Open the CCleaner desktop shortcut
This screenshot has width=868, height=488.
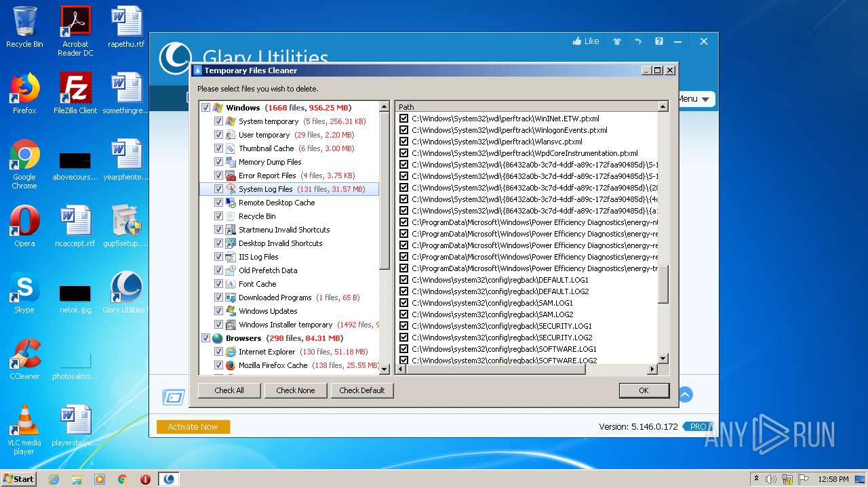coord(24,359)
